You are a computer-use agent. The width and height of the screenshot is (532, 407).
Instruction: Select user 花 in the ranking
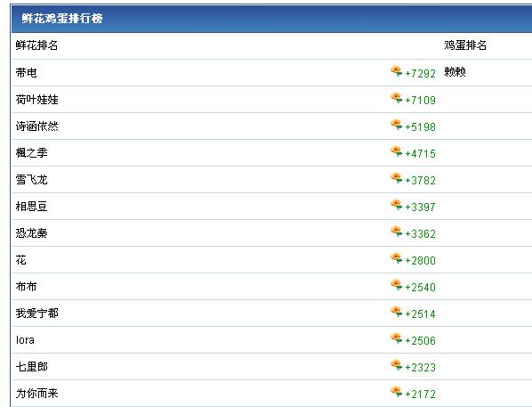[x=21, y=260]
